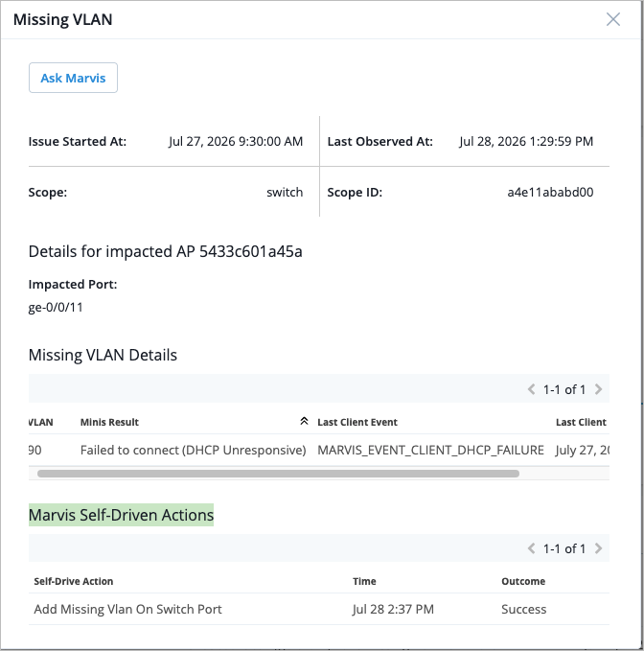Close the Missing VLAN dialog
644x651 pixels.
(613, 19)
